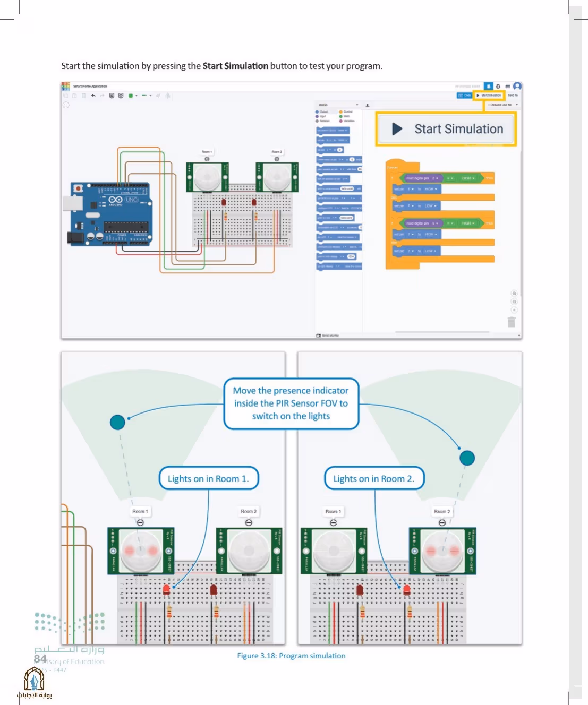
Task: Click the Reset zoom icon on the code workspace
Action: coord(514,310)
